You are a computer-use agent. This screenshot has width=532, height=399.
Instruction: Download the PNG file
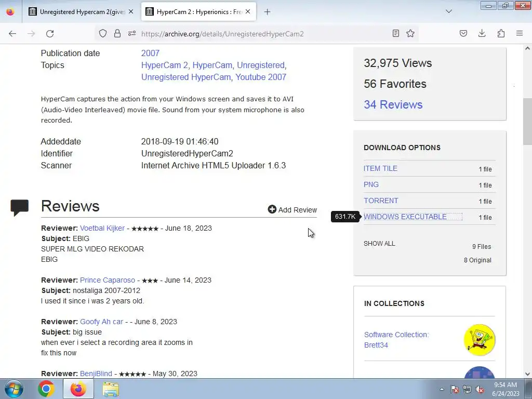coord(371,184)
